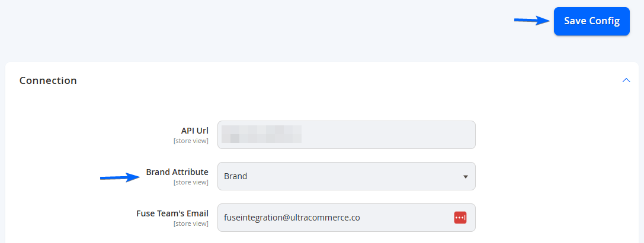Click store view scope under API Url

click(x=191, y=141)
